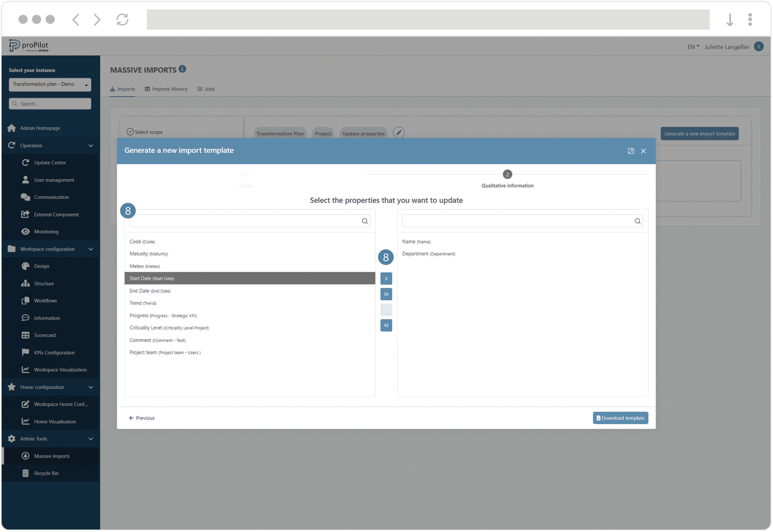773x532 pixels.
Task: Collapse the Admin Tools section
Action: (91, 439)
